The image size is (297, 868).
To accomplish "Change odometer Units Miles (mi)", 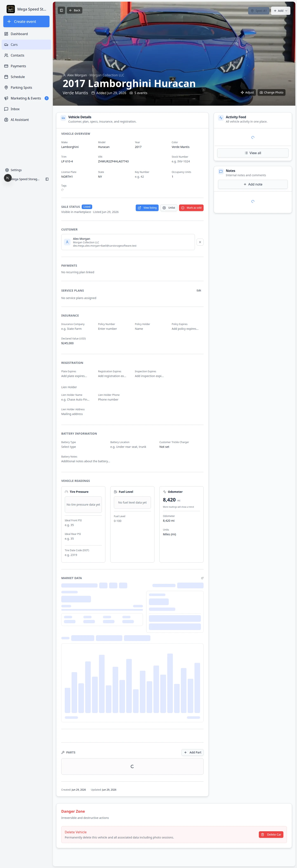I will (x=181, y=535).
